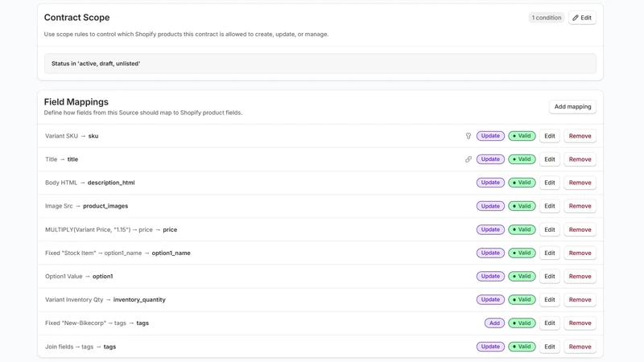Remove the Title mapping
The image size is (644, 362).
[x=580, y=159]
